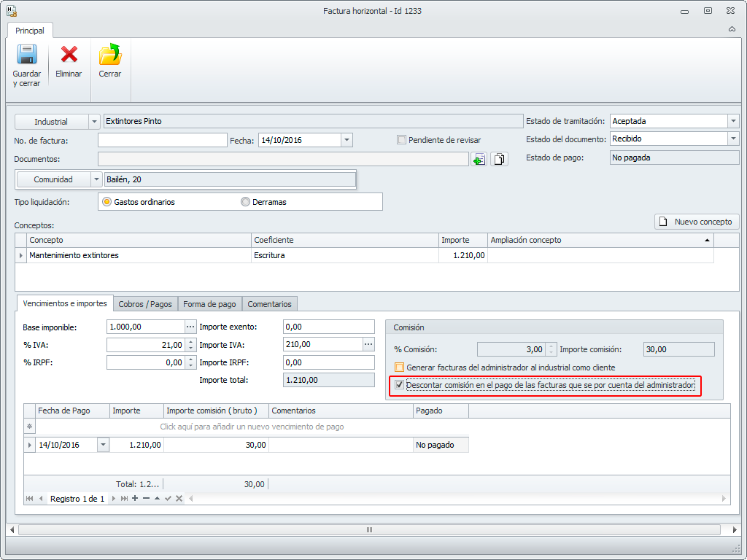The image size is (747, 560).
Task: Open the Estado de tramitación dropdown
Action: click(733, 121)
